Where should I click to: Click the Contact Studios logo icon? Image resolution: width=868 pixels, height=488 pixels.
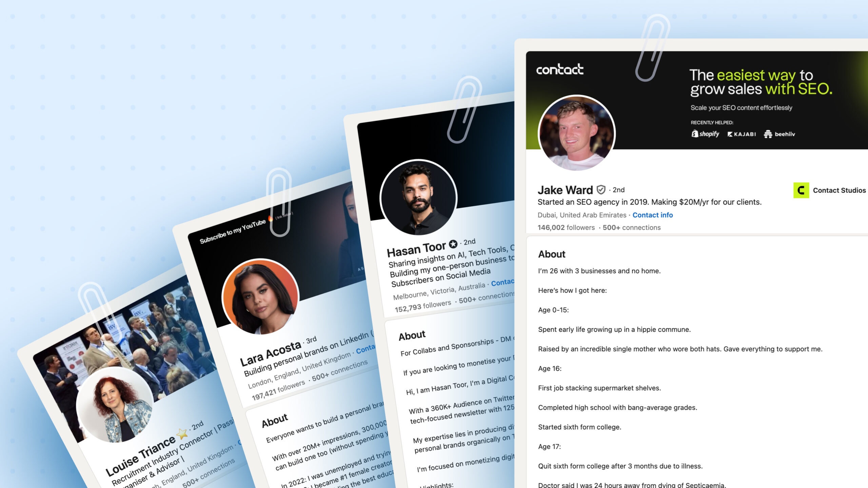[801, 190]
